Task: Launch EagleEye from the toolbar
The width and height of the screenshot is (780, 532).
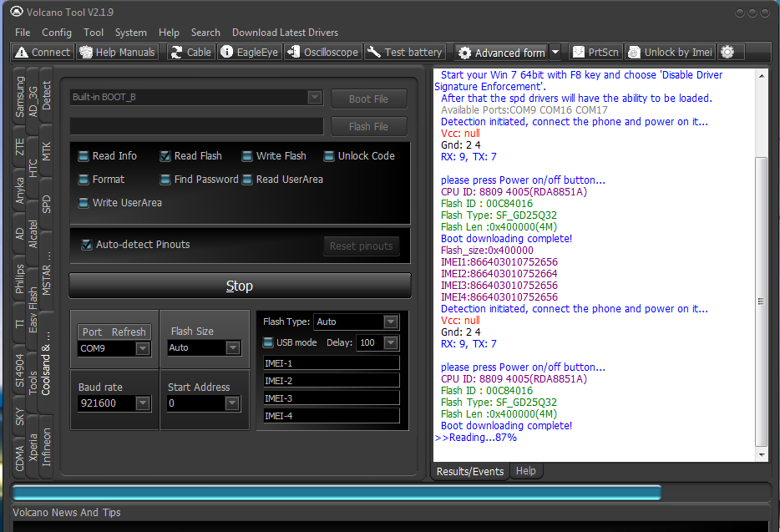Action: tap(249, 53)
